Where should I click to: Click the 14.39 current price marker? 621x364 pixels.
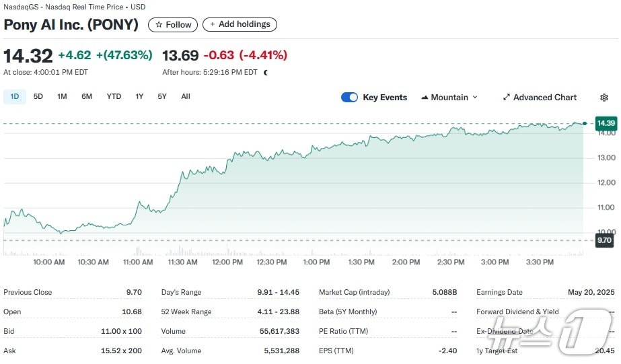[606, 123]
